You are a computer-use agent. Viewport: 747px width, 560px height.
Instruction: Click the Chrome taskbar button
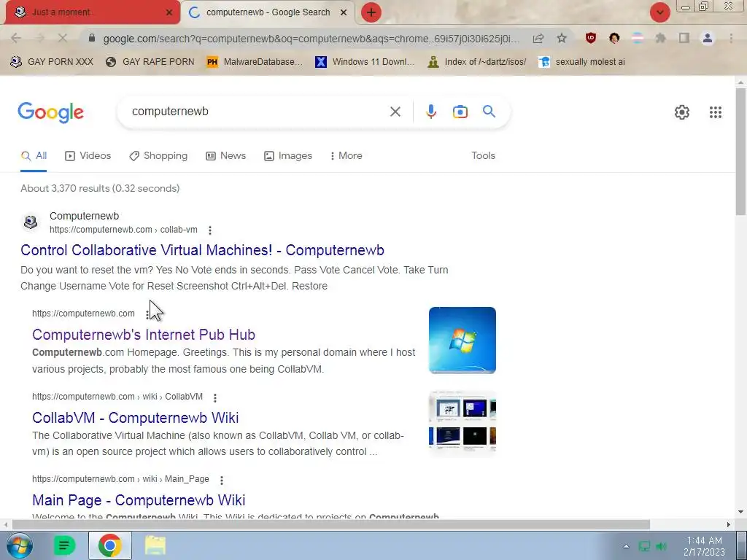point(110,545)
